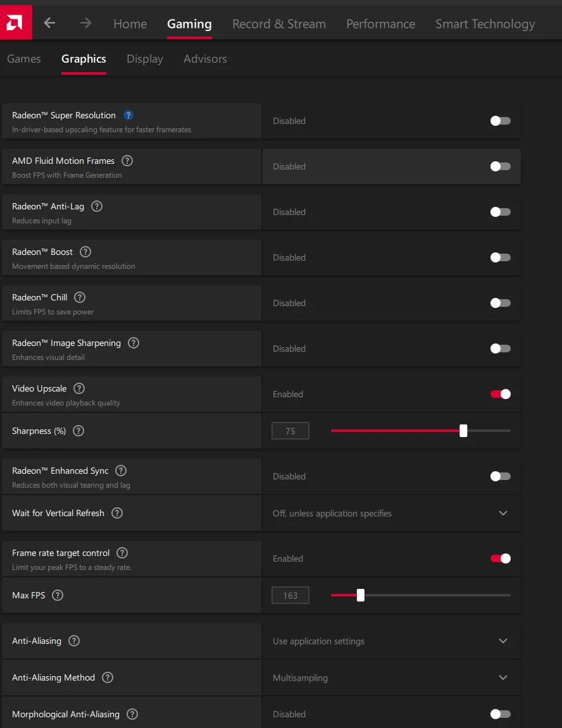
Task: Switch to the Performance tab
Action: 380,23
